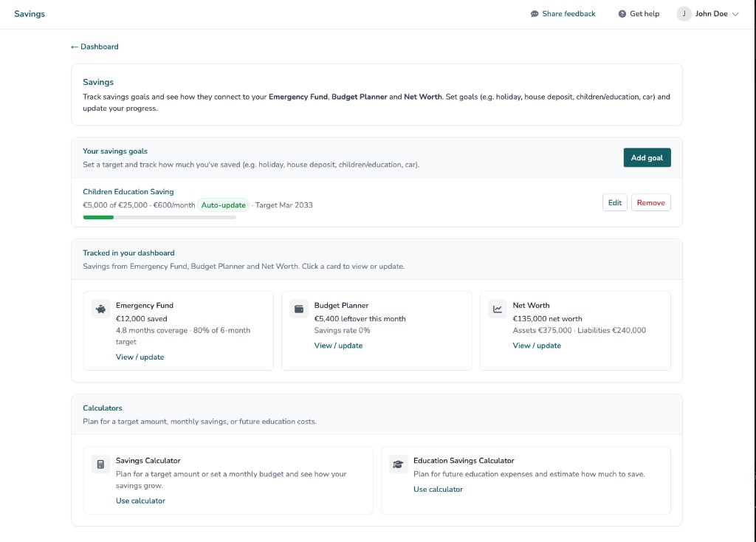Click the piggy bank Emergency Fund icon

(x=100, y=309)
